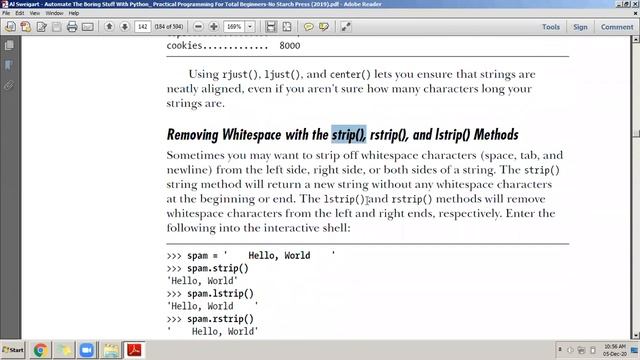Viewport: 640px width, 360px height.
Task: Open the Help menu
Action: 73,13
